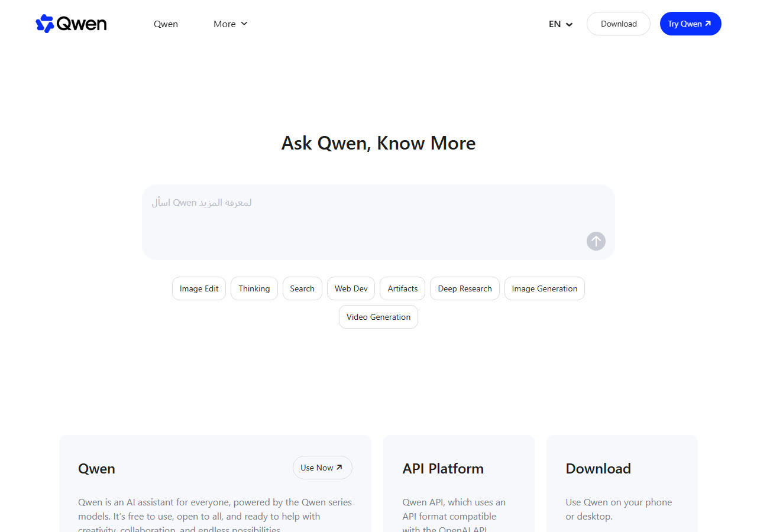Click the Try Qwen button
The width and height of the screenshot is (757, 532).
tap(691, 24)
